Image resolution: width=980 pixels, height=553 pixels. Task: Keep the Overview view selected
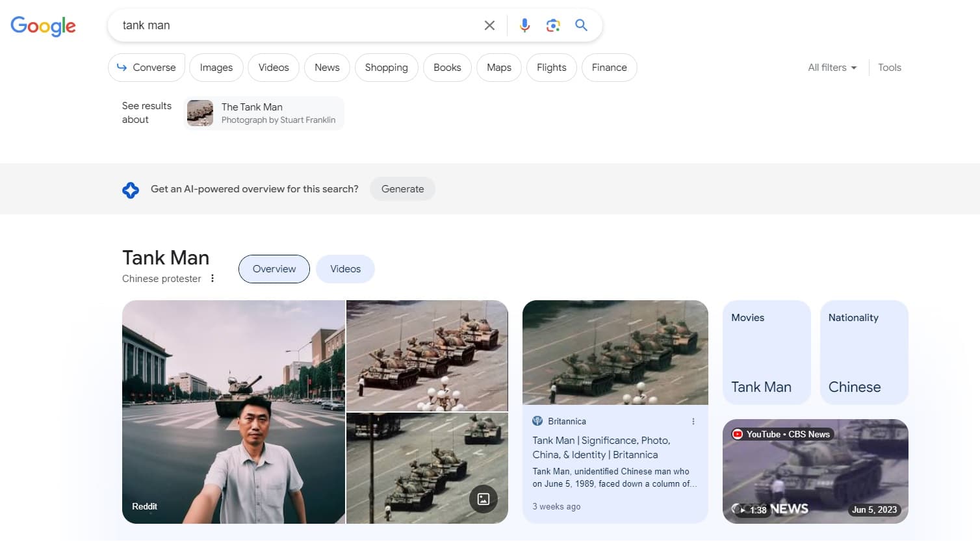pos(274,268)
